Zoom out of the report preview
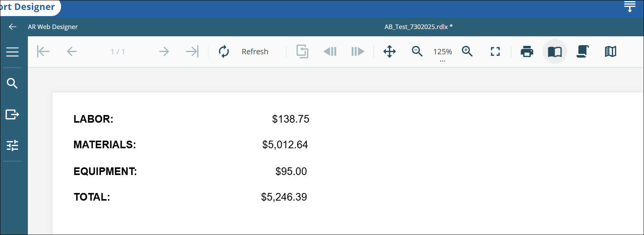The image size is (644, 235). coord(417,52)
